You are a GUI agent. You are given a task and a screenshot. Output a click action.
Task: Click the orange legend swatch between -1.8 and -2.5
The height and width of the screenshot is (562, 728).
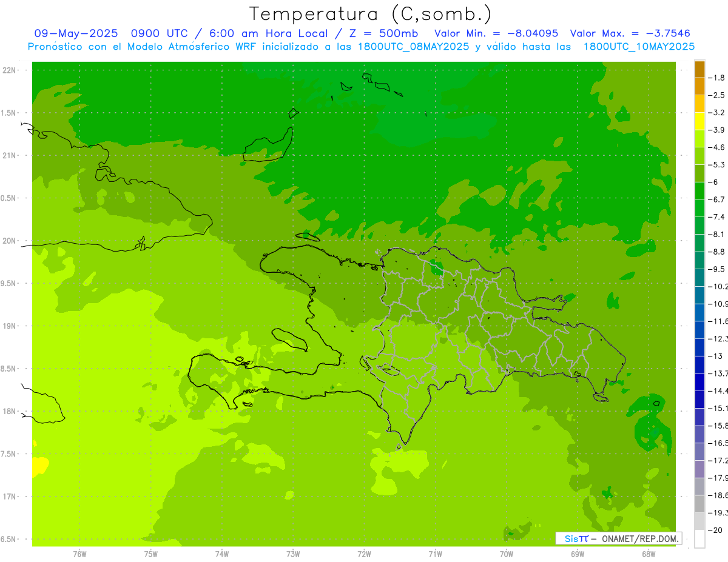[699, 87]
